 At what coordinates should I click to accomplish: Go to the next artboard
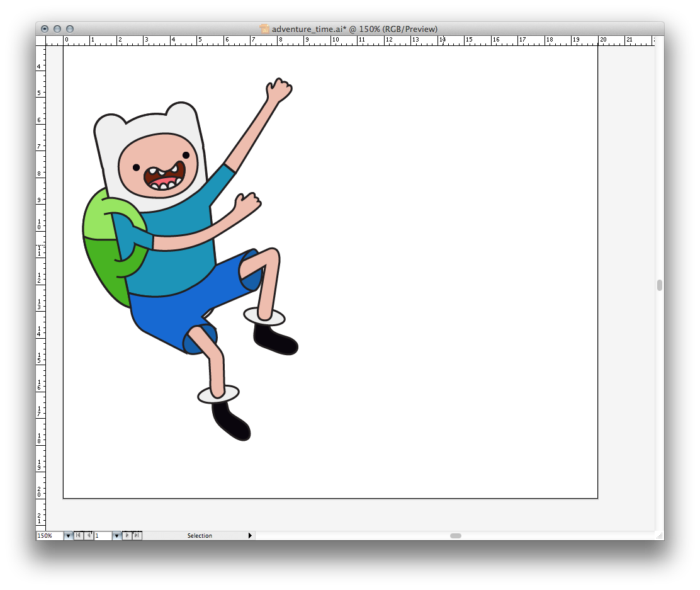(127, 536)
